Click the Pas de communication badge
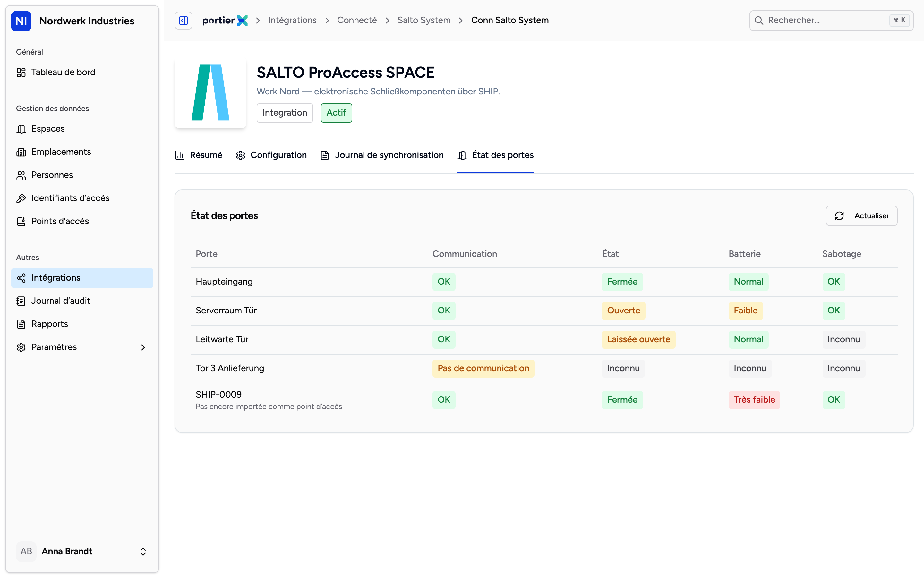Viewport: 924px width, 578px height. click(483, 369)
